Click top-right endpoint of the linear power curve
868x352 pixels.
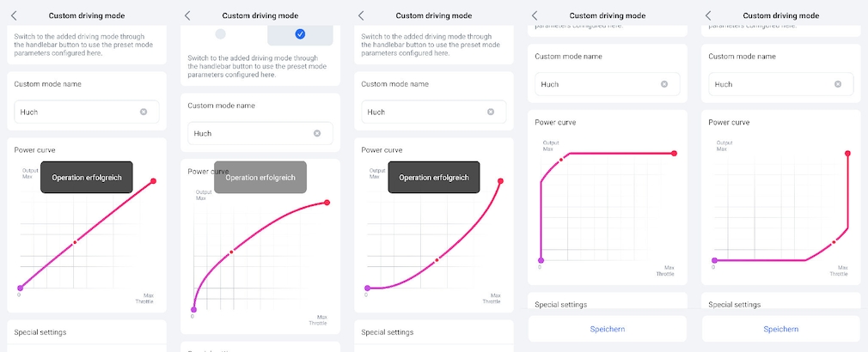coord(154,181)
